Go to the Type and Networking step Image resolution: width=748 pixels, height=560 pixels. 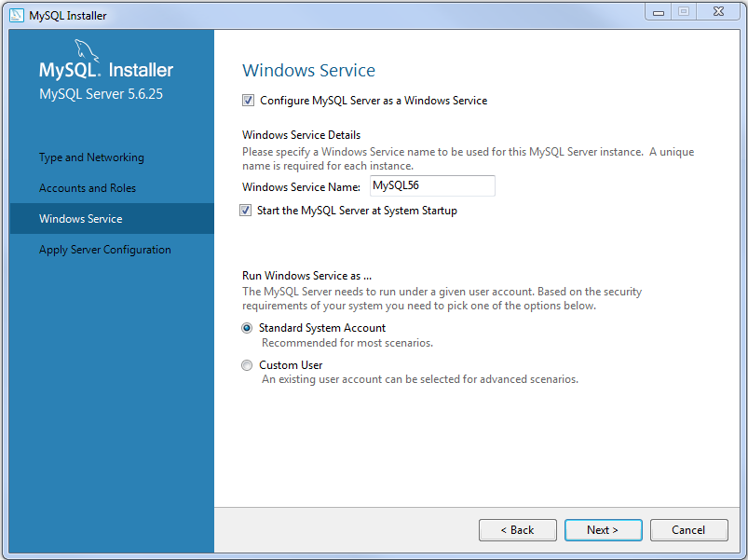91,157
